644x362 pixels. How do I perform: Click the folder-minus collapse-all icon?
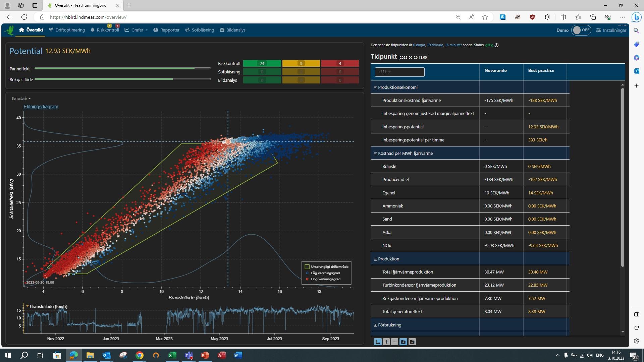[x=412, y=342]
